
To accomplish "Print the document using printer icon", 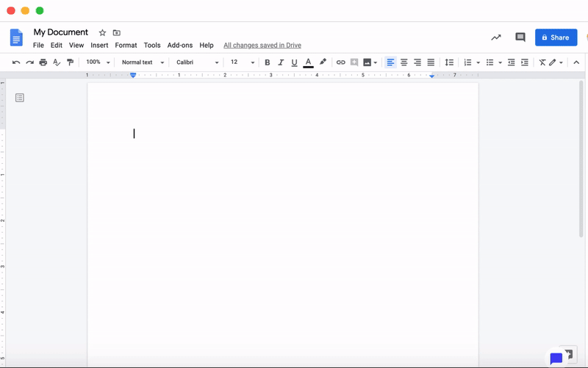I will click(x=43, y=62).
